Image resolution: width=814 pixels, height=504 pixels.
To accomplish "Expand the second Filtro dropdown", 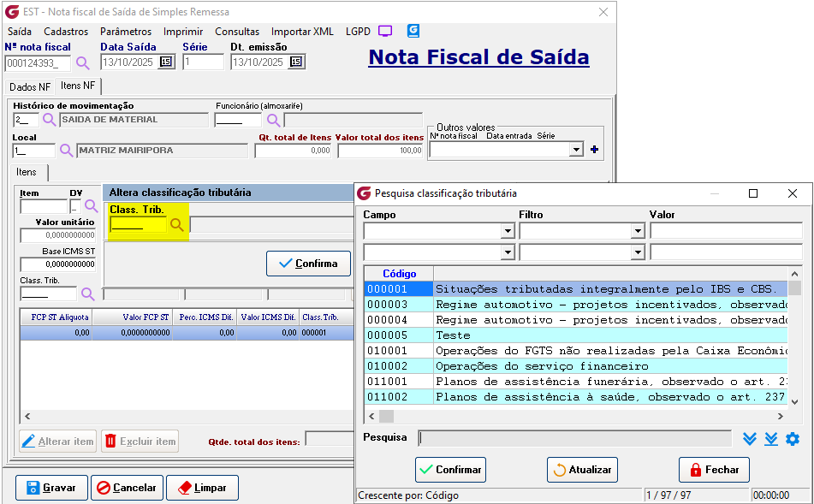I will [x=638, y=252].
